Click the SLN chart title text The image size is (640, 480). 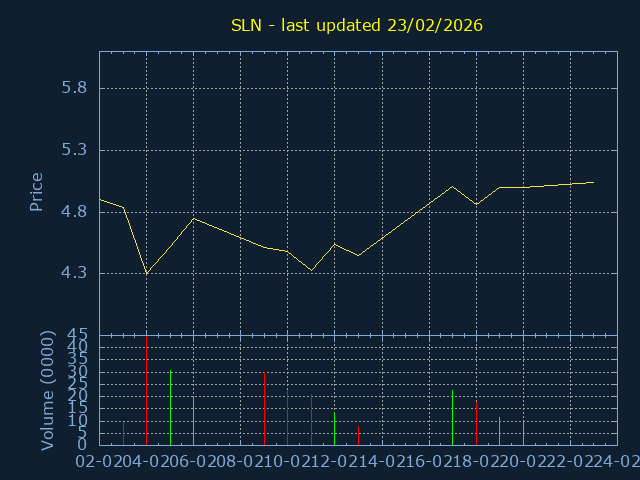pos(357,25)
